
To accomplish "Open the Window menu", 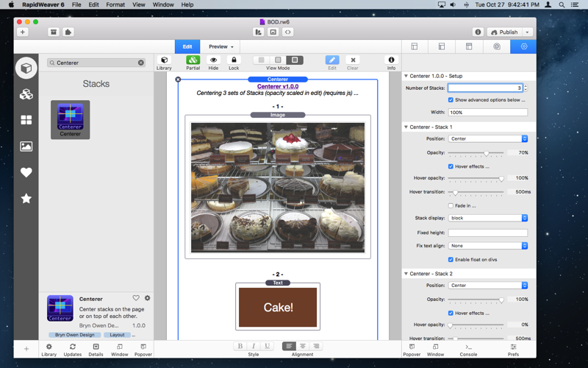I will (163, 4).
